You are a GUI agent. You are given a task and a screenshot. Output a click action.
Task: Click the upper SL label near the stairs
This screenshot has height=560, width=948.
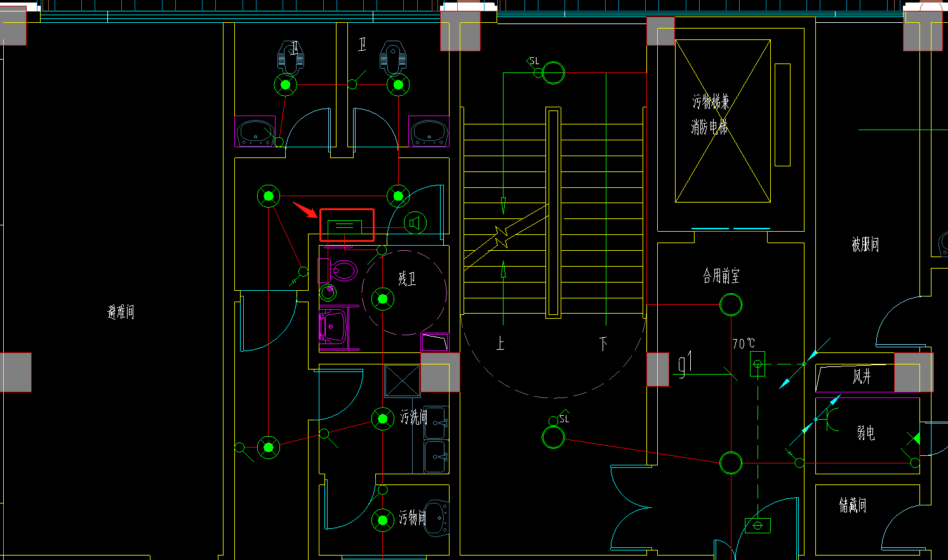[x=534, y=61]
